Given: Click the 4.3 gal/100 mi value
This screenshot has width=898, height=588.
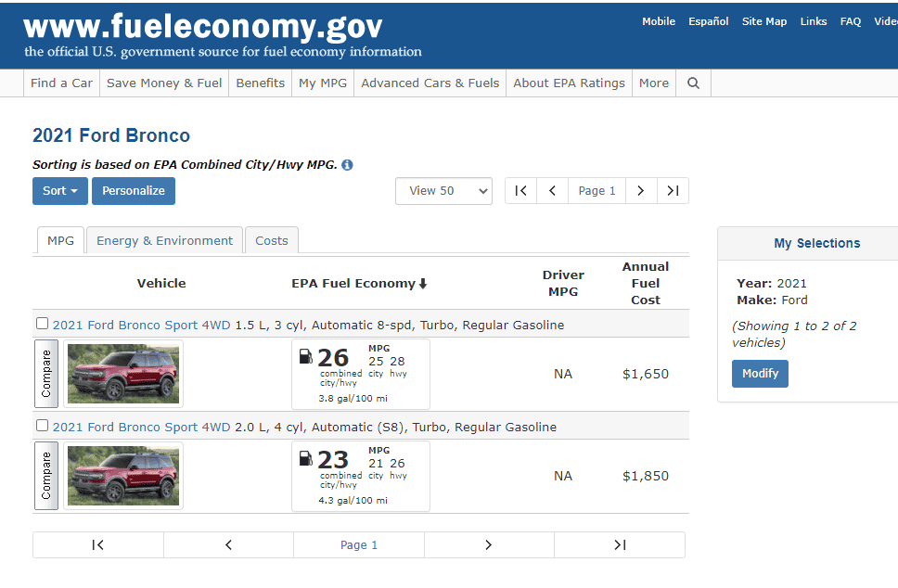Looking at the screenshot, I should [353, 500].
